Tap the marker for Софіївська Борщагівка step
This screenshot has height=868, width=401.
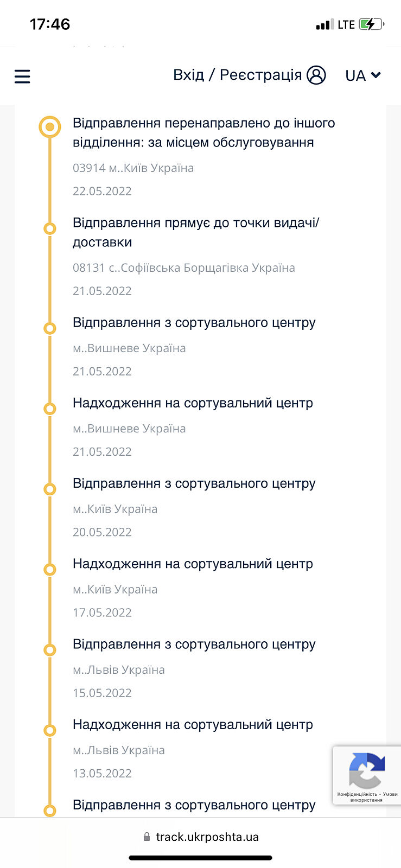click(49, 228)
